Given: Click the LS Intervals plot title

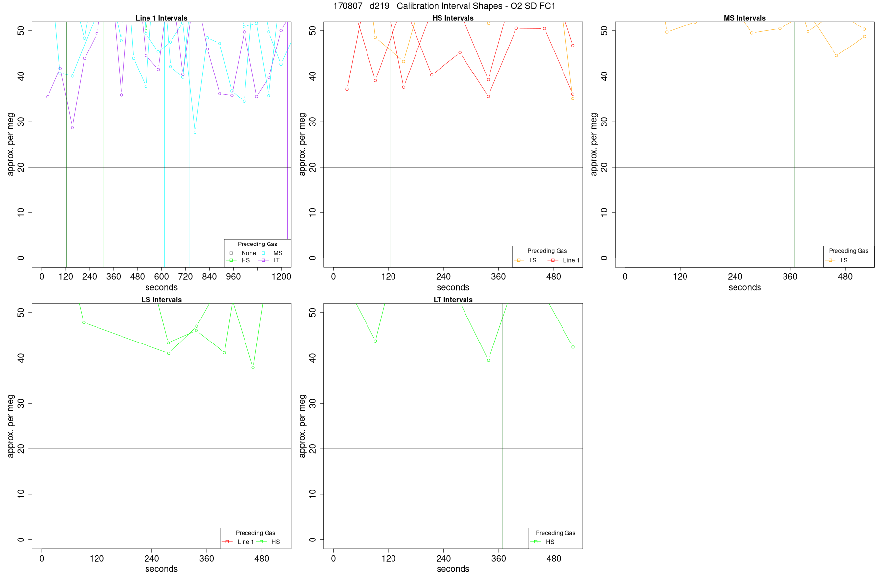Looking at the screenshot, I should click(x=161, y=300).
